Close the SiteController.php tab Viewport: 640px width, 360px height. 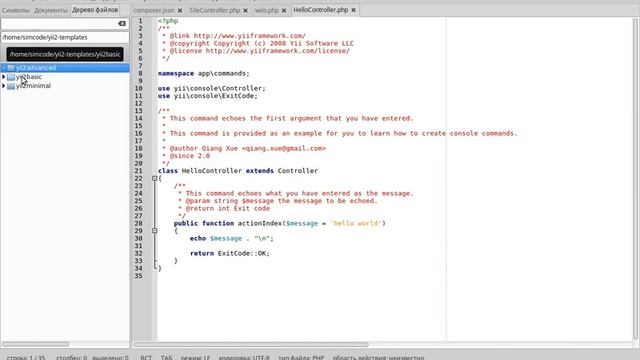tap(245, 10)
